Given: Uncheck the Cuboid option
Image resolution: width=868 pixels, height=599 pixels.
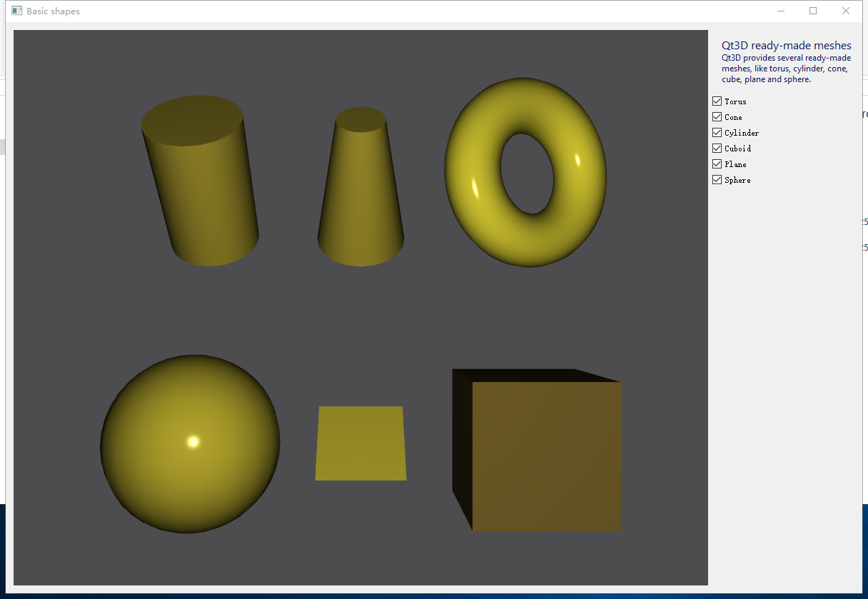Looking at the screenshot, I should click(717, 148).
